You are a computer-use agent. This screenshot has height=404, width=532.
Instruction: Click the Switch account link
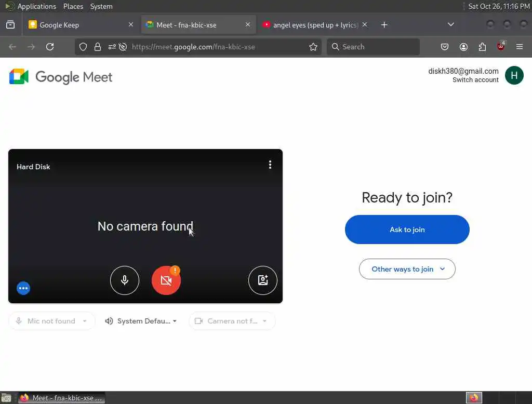tap(475, 80)
